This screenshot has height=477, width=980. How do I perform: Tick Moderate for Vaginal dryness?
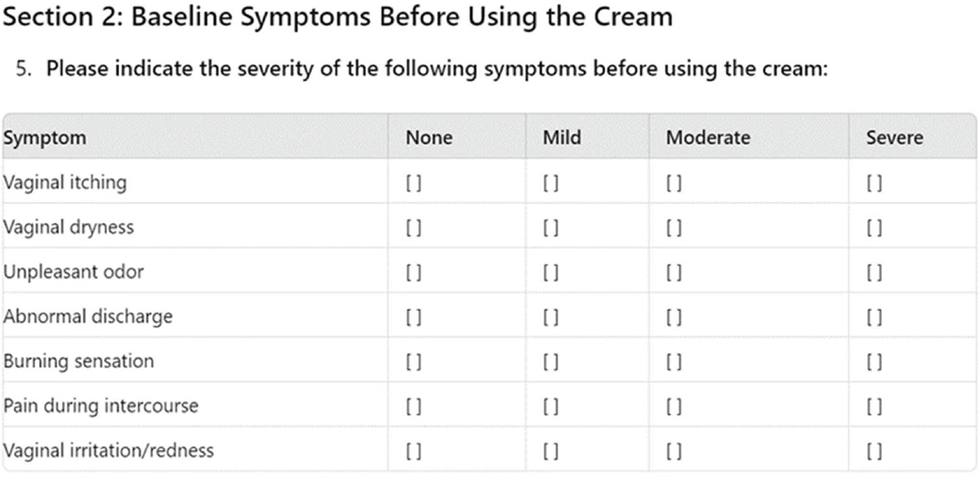pos(674,228)
